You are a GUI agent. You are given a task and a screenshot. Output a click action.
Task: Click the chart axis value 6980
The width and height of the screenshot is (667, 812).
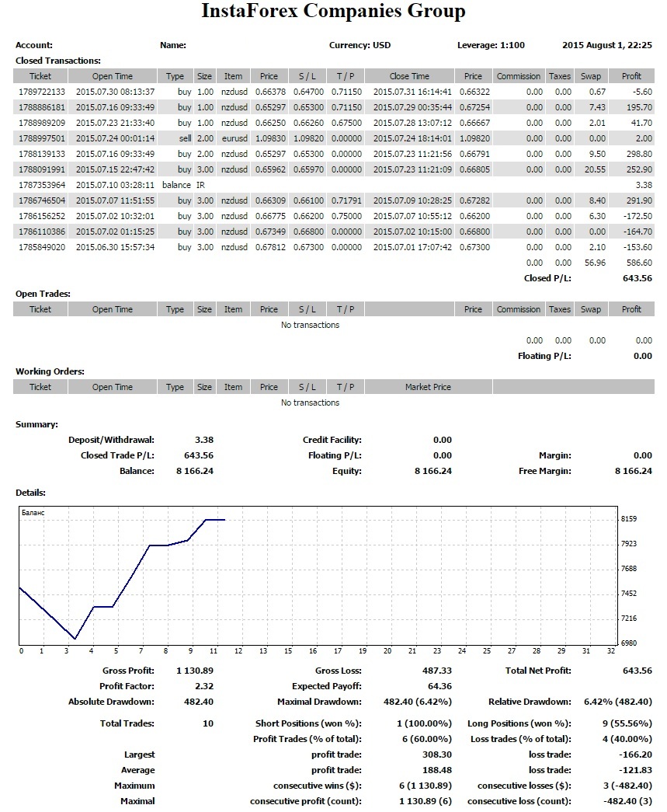pyautogui.click(x=629, y=643)
